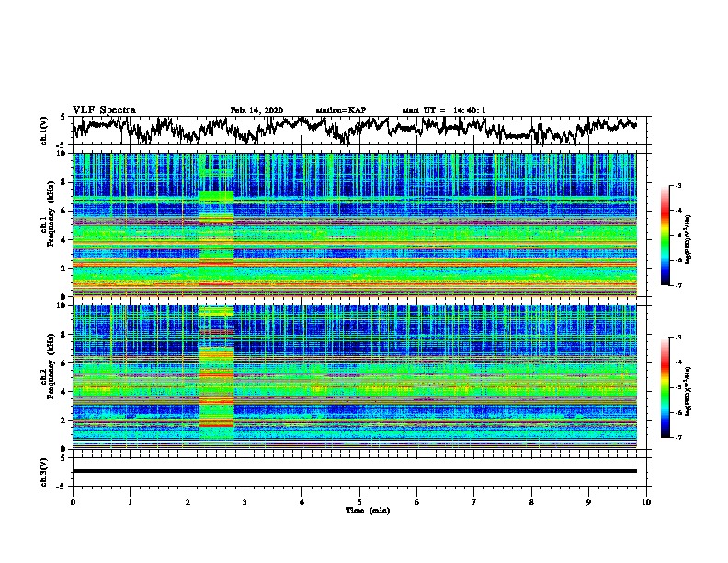Click the ch.1 spectrogram color scale bar

665,236
